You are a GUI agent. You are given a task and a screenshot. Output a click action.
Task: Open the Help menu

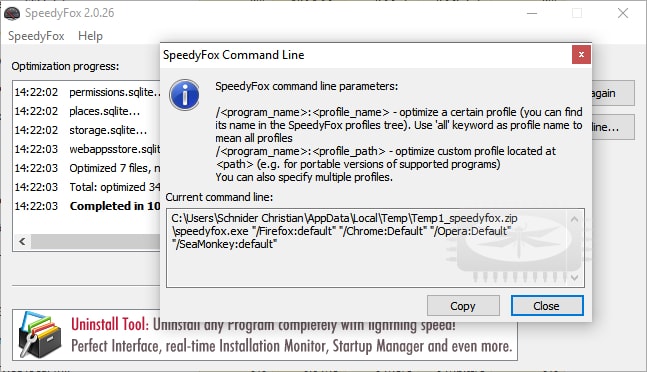pyautogui.click(x=90, y=36)
